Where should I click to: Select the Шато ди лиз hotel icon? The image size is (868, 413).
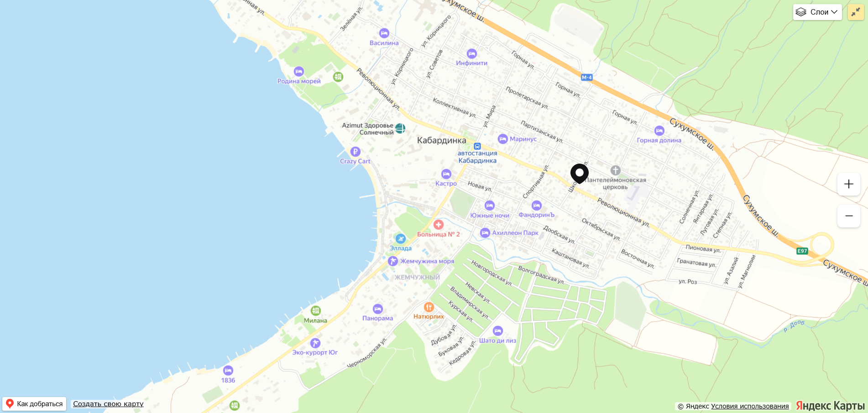click(x=498, y=331)
